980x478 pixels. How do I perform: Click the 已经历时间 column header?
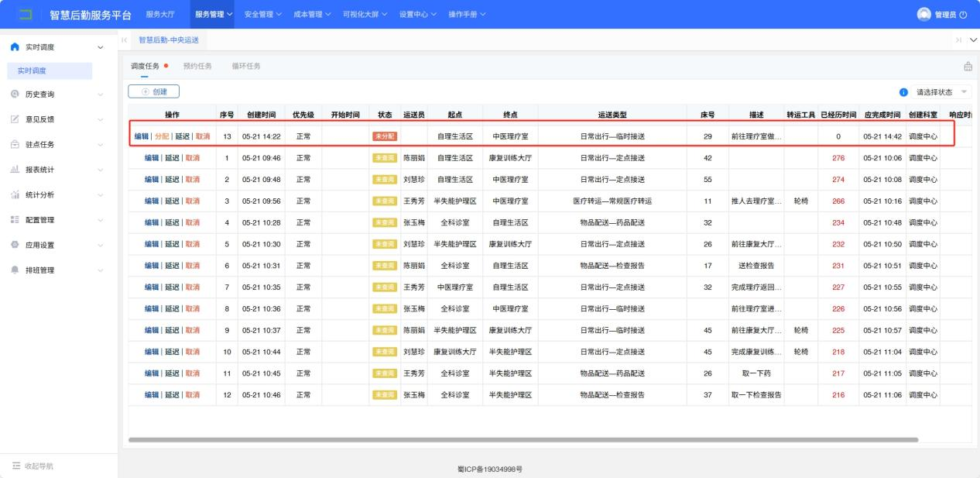tap(838, 115)
